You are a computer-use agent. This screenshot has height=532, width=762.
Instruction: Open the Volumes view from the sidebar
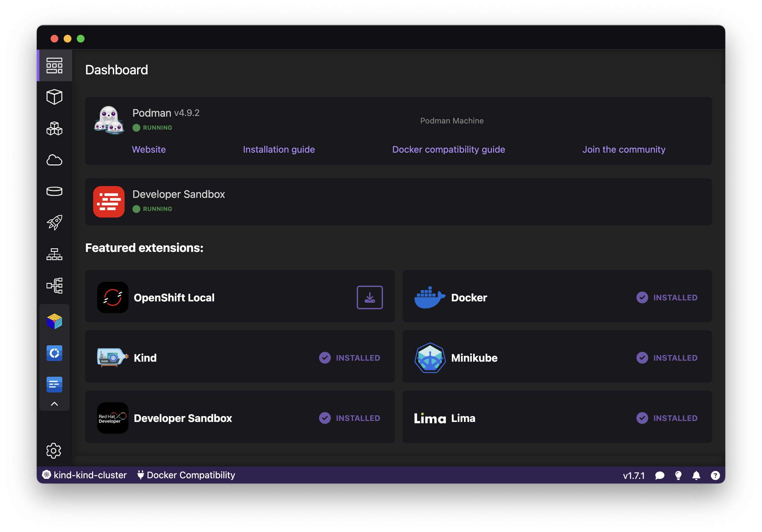(x=54, y=191)
